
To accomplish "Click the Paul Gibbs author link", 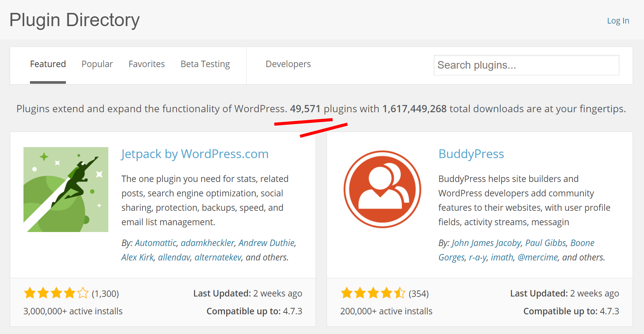I will coord(545,243).
